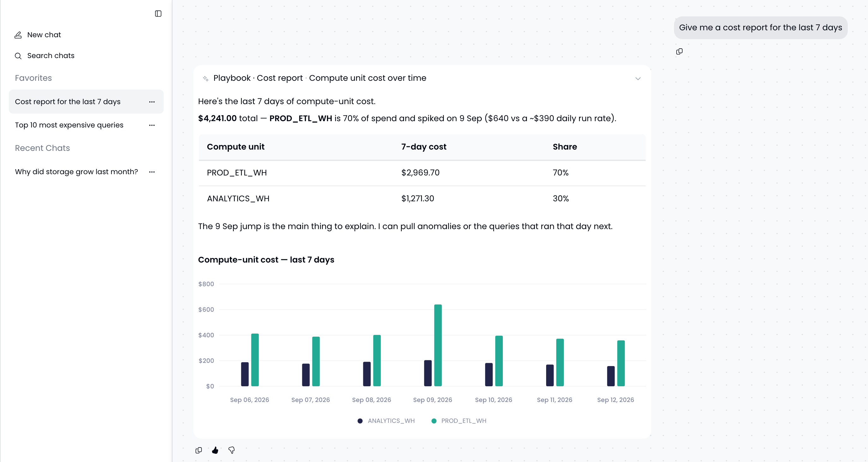Click the New chat pencil icon
This screenshot has height=462, width=868.
pos(18,35)
